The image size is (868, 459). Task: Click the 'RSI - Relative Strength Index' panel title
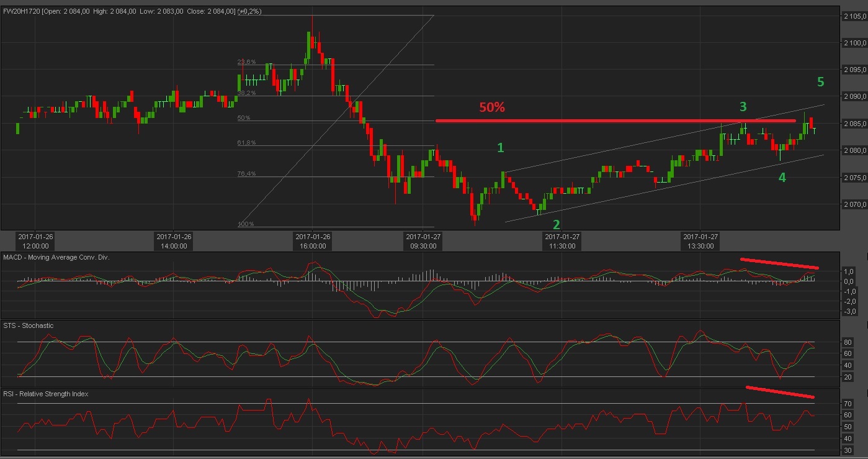[x=46, y=394]
